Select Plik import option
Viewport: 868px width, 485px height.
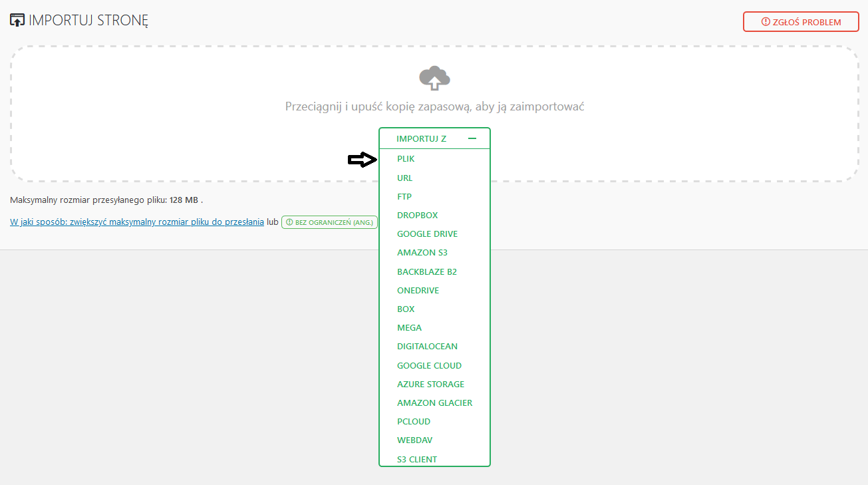[x=406, y=159]
